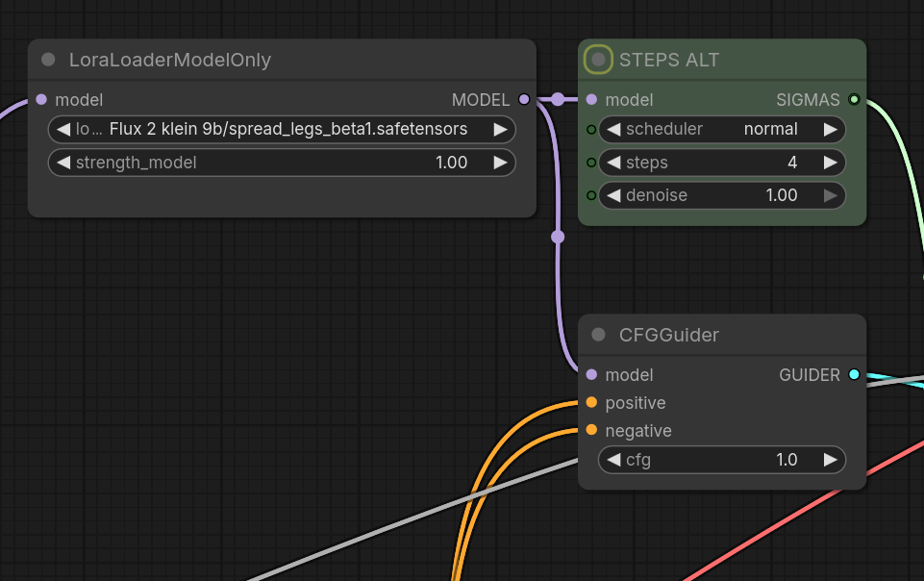Select the STEPS ALT node title

click(669, 60)
